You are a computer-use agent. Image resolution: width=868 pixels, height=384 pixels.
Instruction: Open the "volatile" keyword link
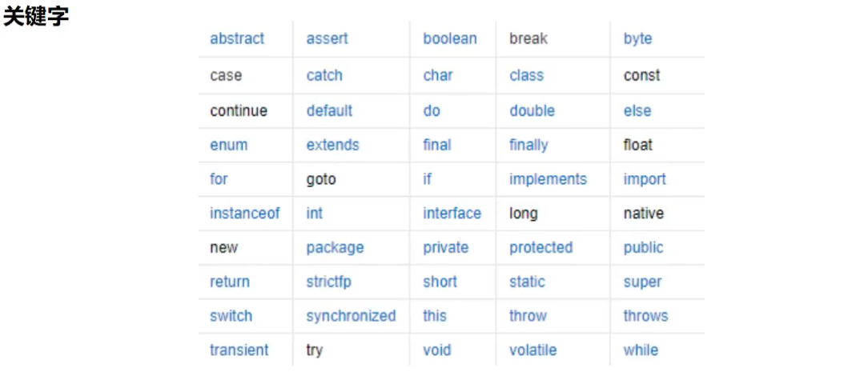pos(532,350)
